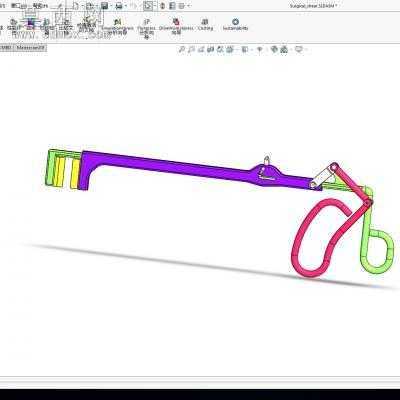Screen dimensions: 400x400
Task: Click the Display Style icon
Action: pos(245,50)
